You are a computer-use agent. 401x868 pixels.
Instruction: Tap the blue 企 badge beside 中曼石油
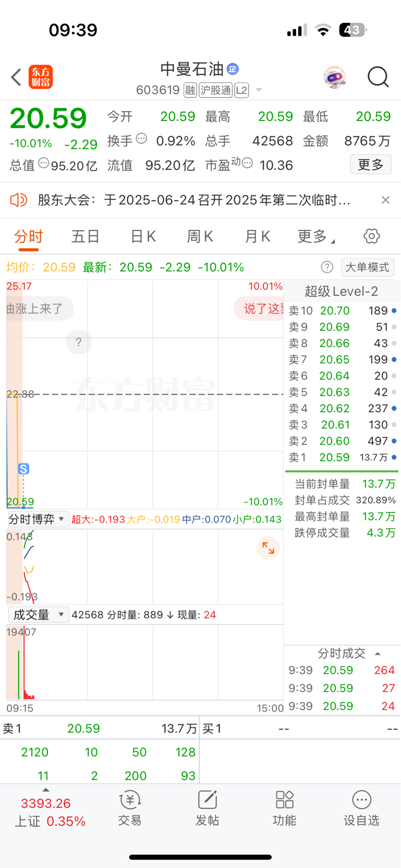pyautogui.click(x=233, y=69)
